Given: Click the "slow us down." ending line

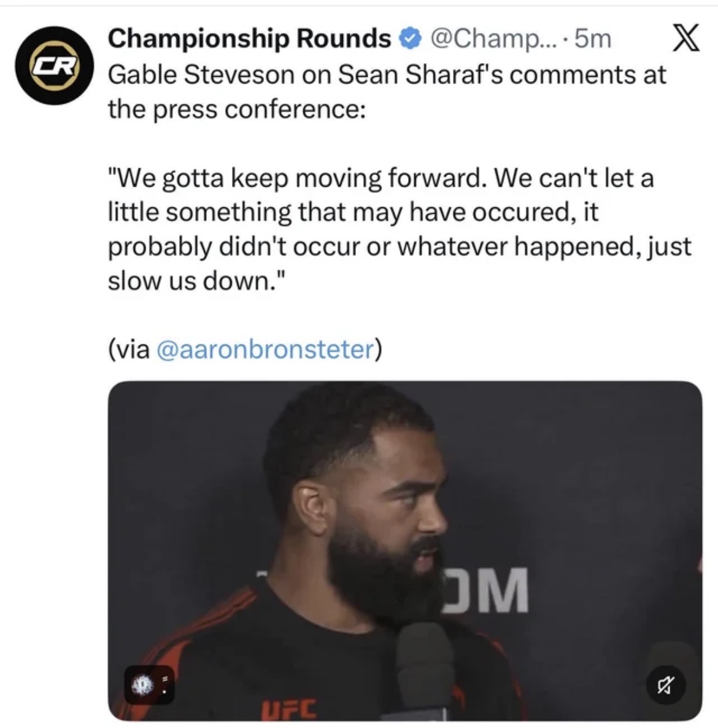Looking at the screenshot, I should (197, 281).
